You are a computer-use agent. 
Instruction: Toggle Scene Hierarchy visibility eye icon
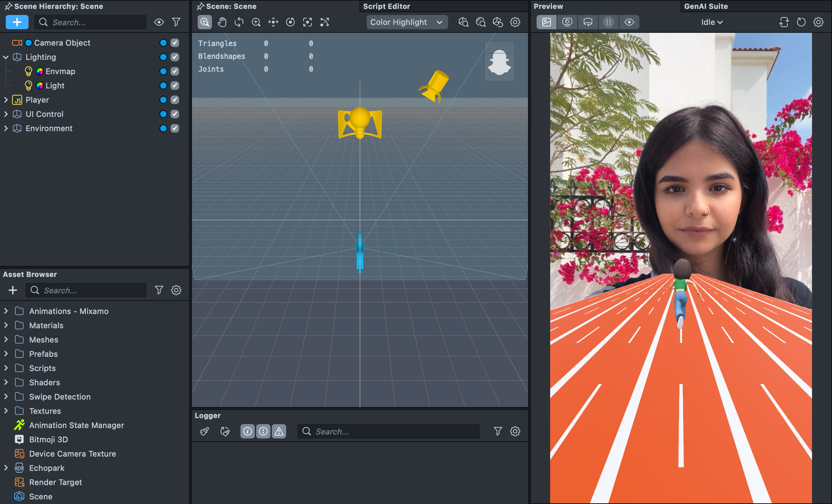click(x=159, y=22)
